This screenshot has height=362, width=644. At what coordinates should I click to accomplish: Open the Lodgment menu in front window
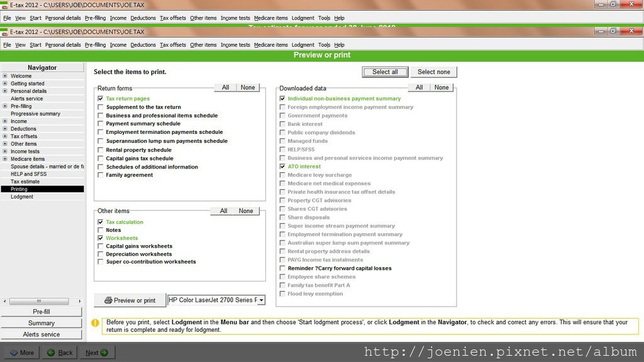(303, 45)
